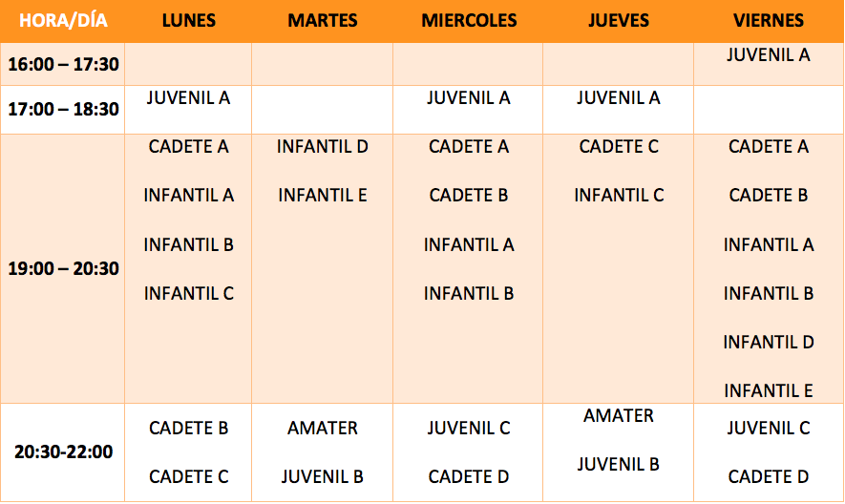Screen dimensions: 845x504
Task: Select the empty Martes 16:00 cell
Action: point(323,64)
